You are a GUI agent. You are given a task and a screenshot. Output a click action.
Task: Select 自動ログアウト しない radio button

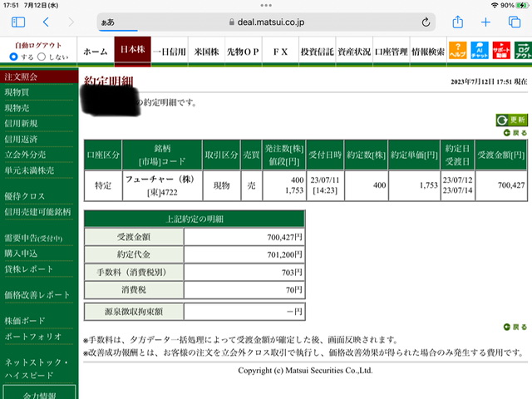point(42,57)
